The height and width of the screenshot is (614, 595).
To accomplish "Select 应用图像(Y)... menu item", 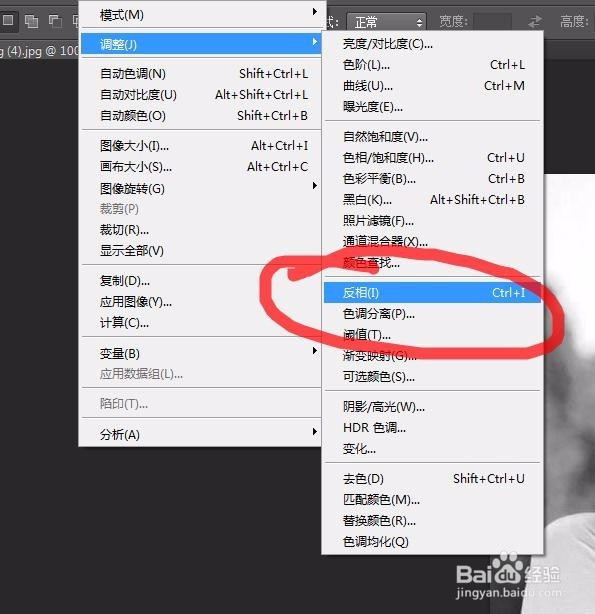I will (x=202, y=302).
